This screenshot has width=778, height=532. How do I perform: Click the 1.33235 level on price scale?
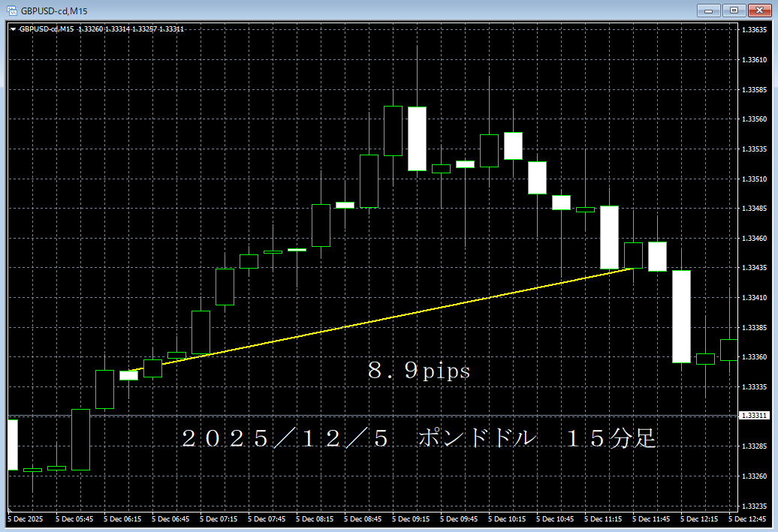coord(753,506)
